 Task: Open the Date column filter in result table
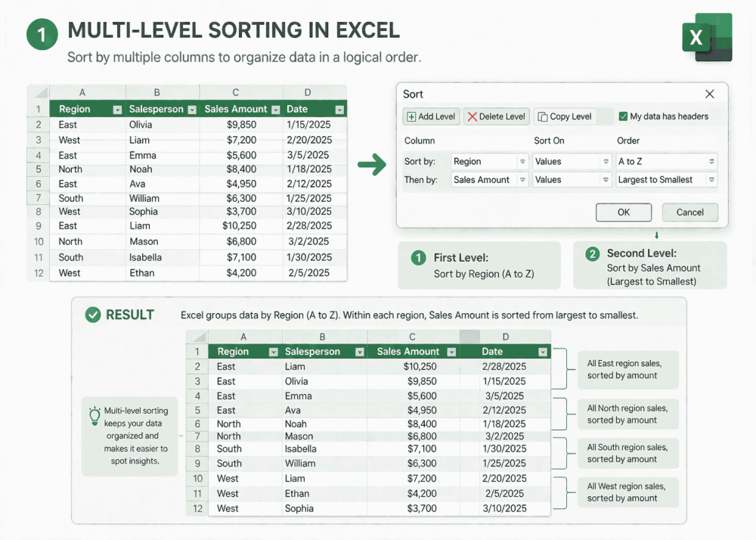coord(541,352)
